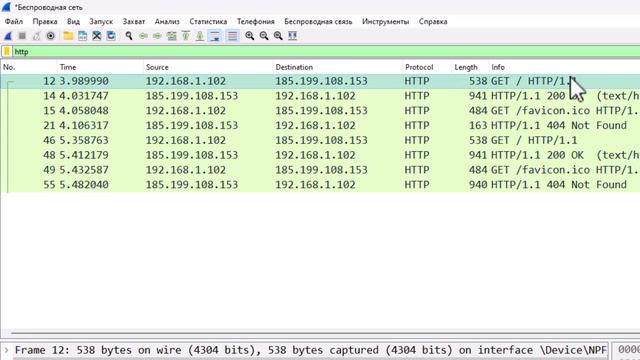Jump to the last packet
640x360 pixels.
(x=200, y=36)
